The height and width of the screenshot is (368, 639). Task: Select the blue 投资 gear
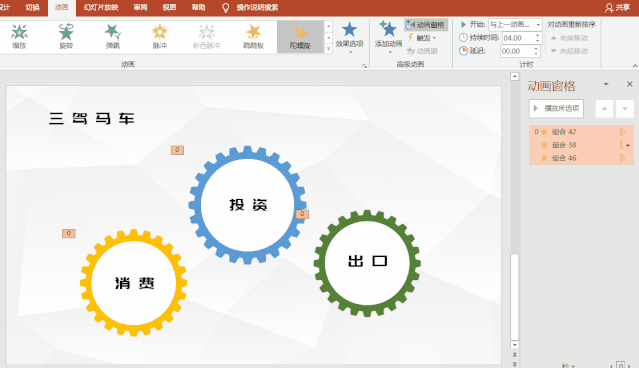tap(248, 205)
